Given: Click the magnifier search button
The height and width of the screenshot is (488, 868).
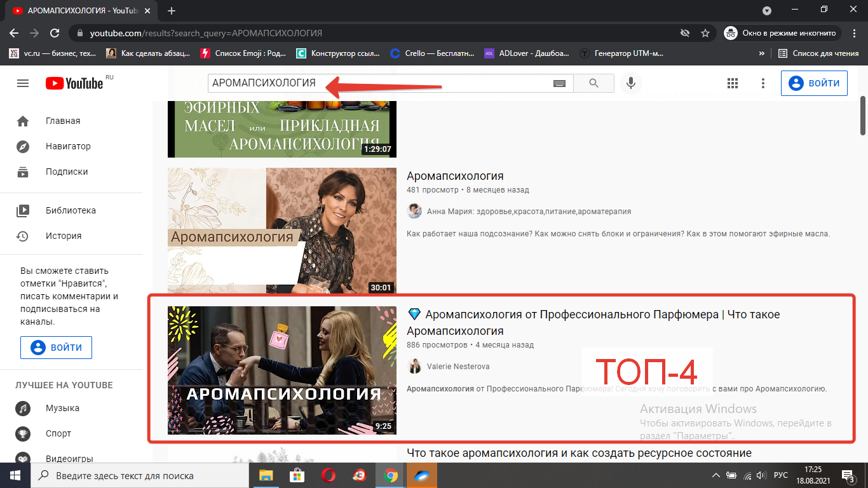Looking at the screenshot, I should pyautogui.click(x=593, y=83).
